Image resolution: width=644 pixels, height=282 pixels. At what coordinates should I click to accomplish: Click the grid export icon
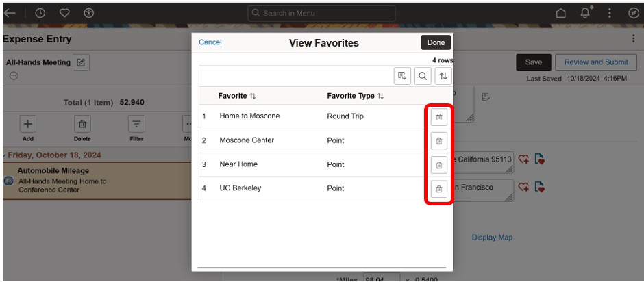click(402, 76)
